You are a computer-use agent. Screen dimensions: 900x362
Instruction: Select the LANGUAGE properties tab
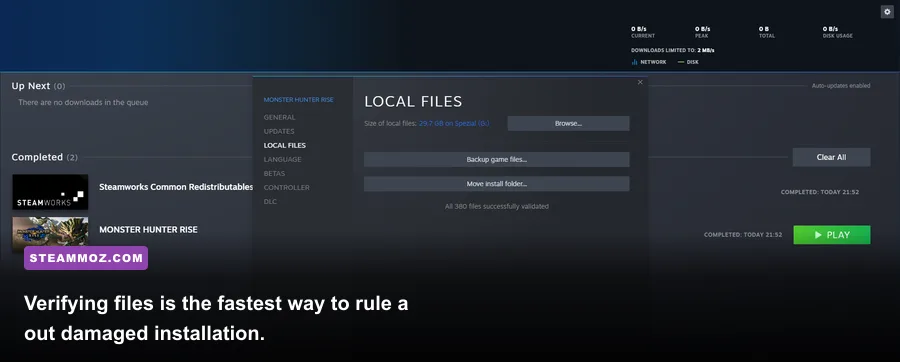coord(282,159)
